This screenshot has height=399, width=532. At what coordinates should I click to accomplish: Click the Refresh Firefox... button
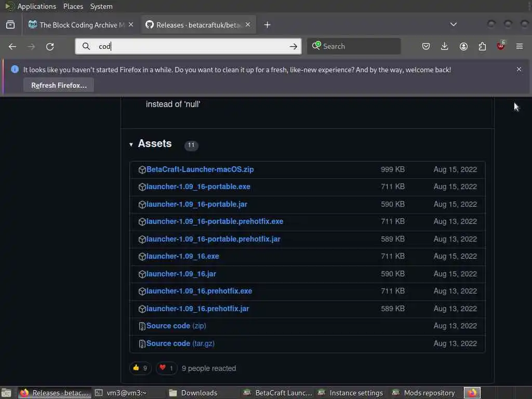[x=59, y=85]
